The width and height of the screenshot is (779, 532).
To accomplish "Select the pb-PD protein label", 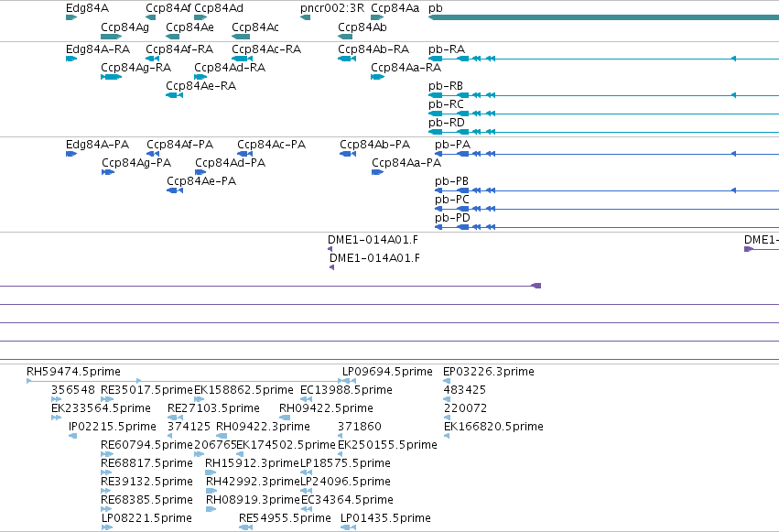I will coord(452,218).
